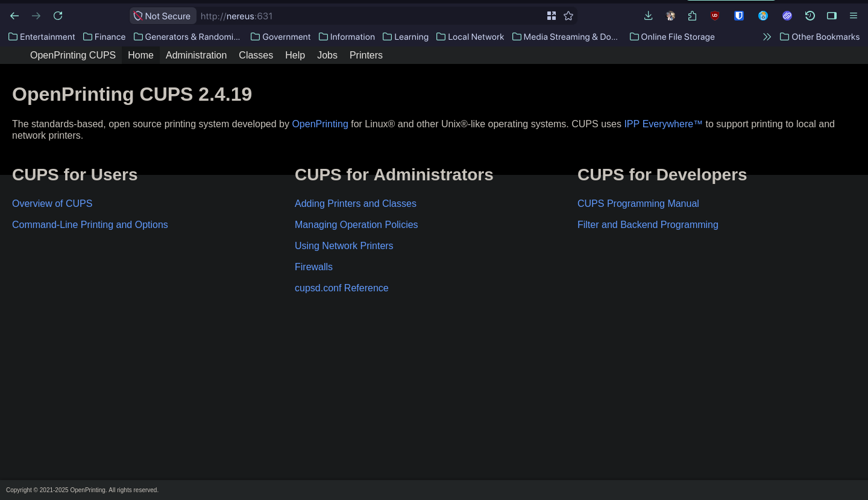Open the Other Bookmarks folder
Screen dimensions: 868x500
coord(820,37)
